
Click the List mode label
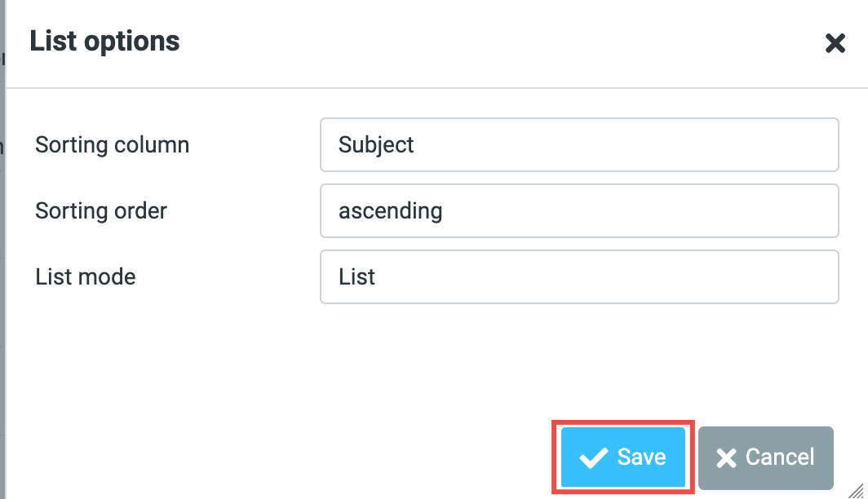tap(86, 277)
